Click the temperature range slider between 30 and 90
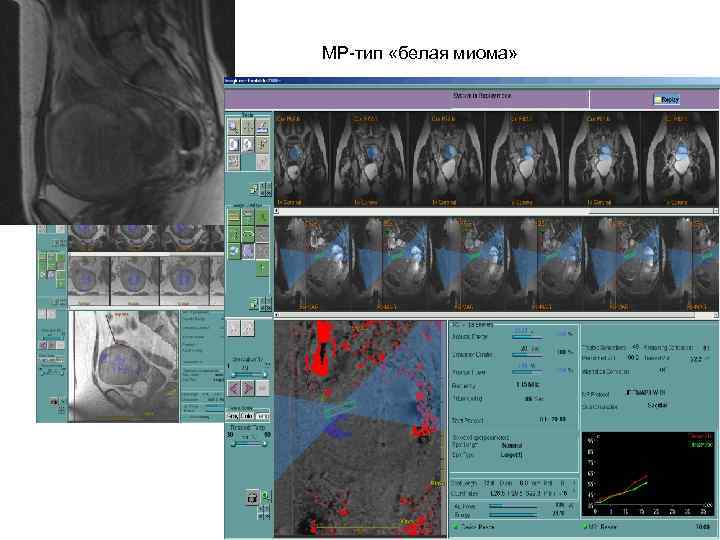This screenshot has height=540, width=720. click(x=248, y=444)
